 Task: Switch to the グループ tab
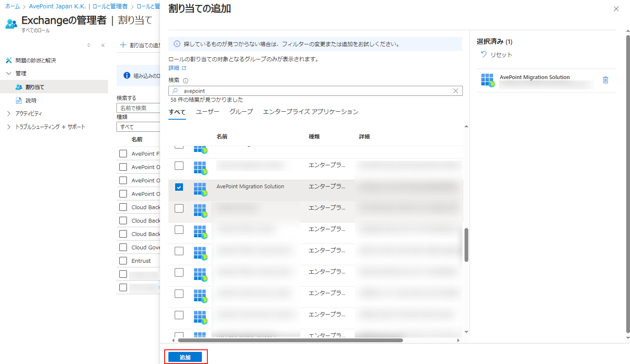click(241, 112)
